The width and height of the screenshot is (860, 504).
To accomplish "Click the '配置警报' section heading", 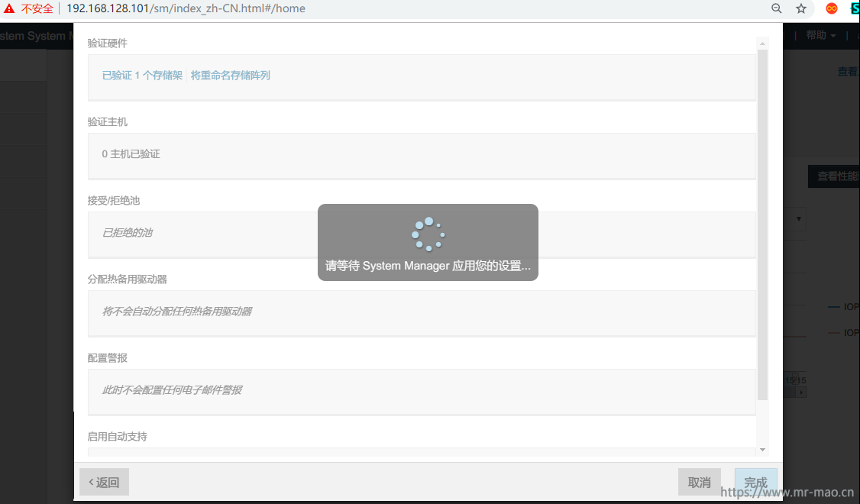I will (x=108, y=358).
